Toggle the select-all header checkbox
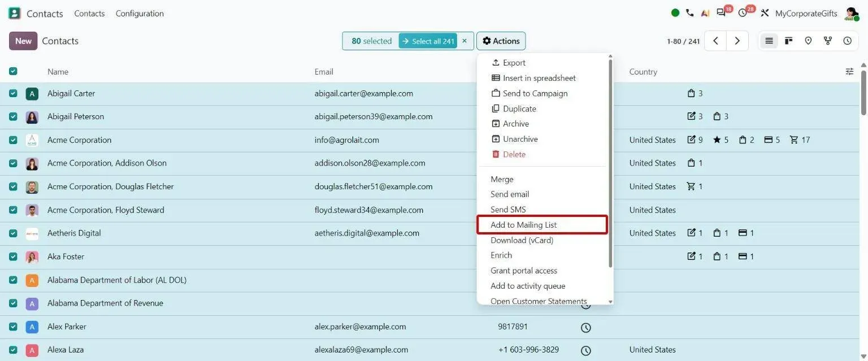Image resolution: width=868 pixels, height=361 pixels. (x=13, y=71)
